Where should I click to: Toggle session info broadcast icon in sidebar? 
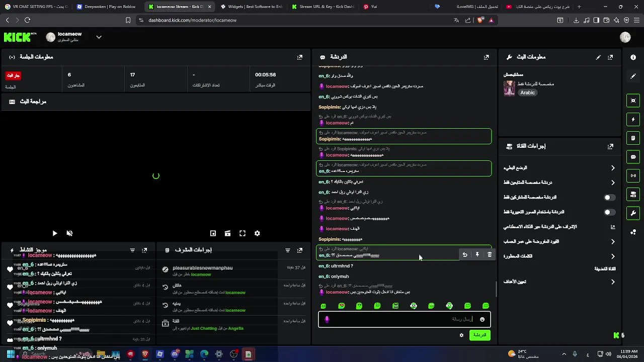633,175
